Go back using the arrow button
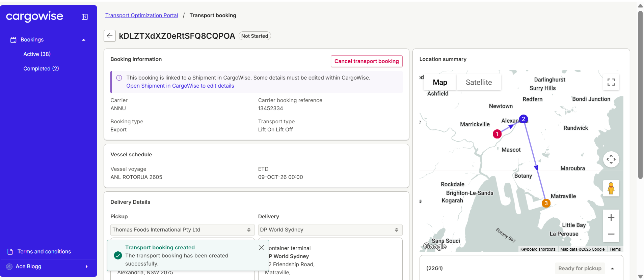 point(110,36)
